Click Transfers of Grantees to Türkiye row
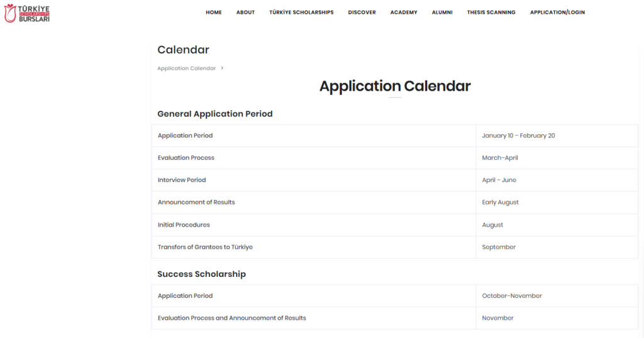644x338 pixels. click(x=205, y=247)
